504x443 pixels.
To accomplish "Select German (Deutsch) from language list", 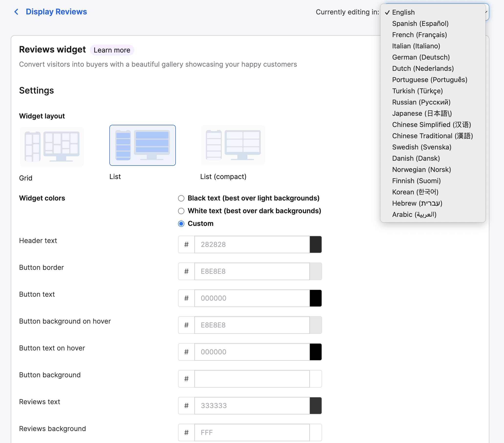I will (x=421, y=57).
